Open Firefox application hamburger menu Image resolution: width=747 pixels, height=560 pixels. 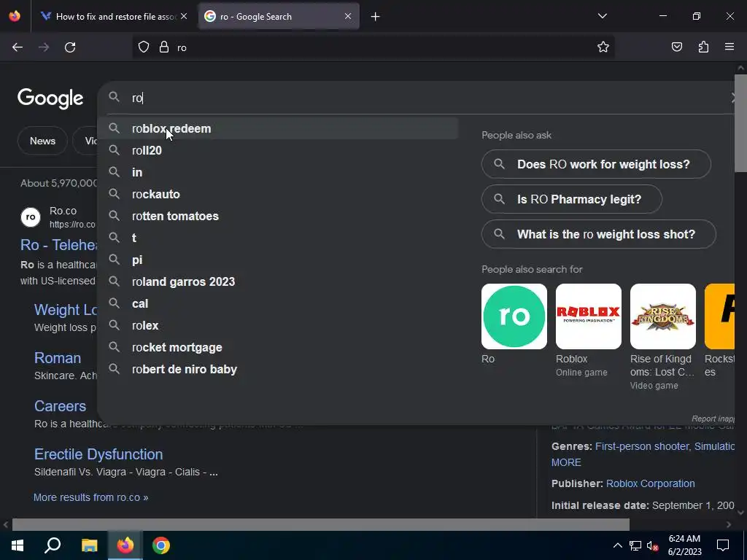729,47
